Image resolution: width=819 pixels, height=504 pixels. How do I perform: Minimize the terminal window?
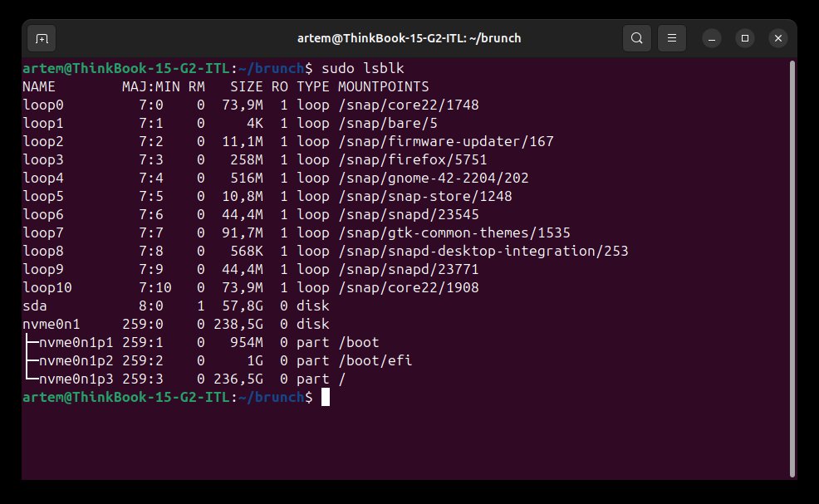click(713, 38)
